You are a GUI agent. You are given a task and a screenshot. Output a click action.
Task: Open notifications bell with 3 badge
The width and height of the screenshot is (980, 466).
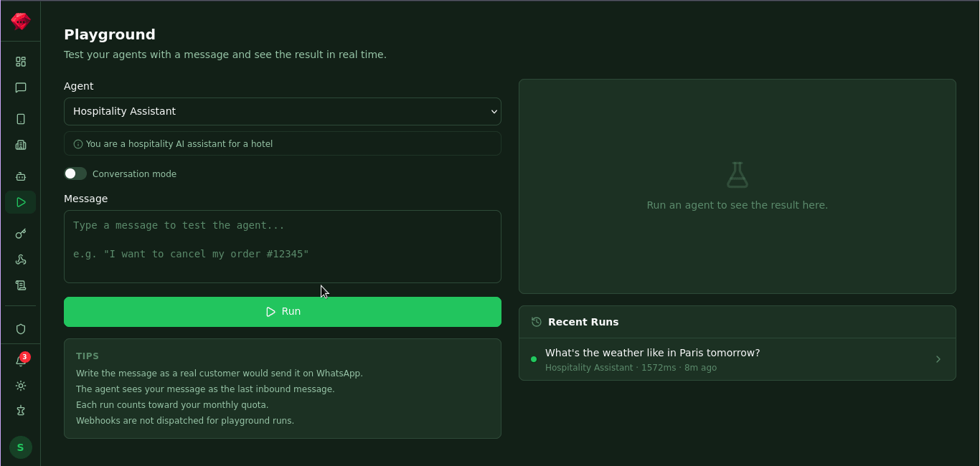coord(21,360)
